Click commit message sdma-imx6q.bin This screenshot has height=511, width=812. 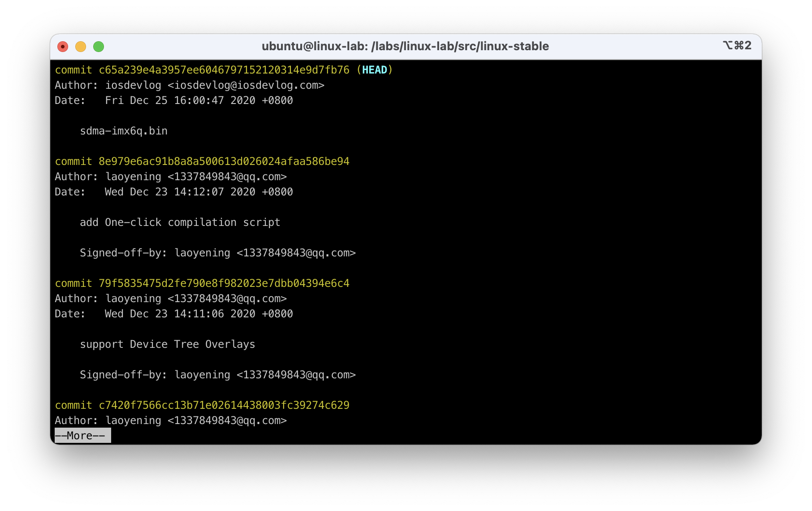[x=124, y=131]
